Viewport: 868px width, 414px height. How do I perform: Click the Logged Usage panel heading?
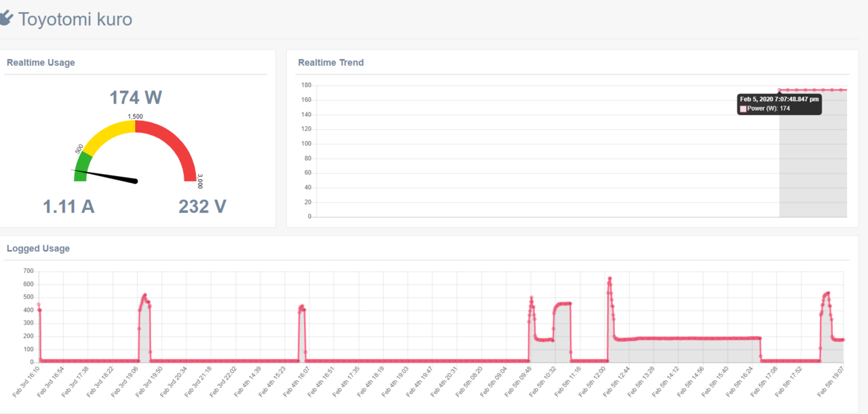coord(38,249)
